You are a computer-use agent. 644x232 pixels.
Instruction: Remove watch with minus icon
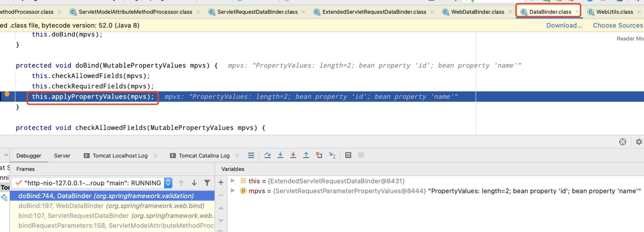click(221, 195)
